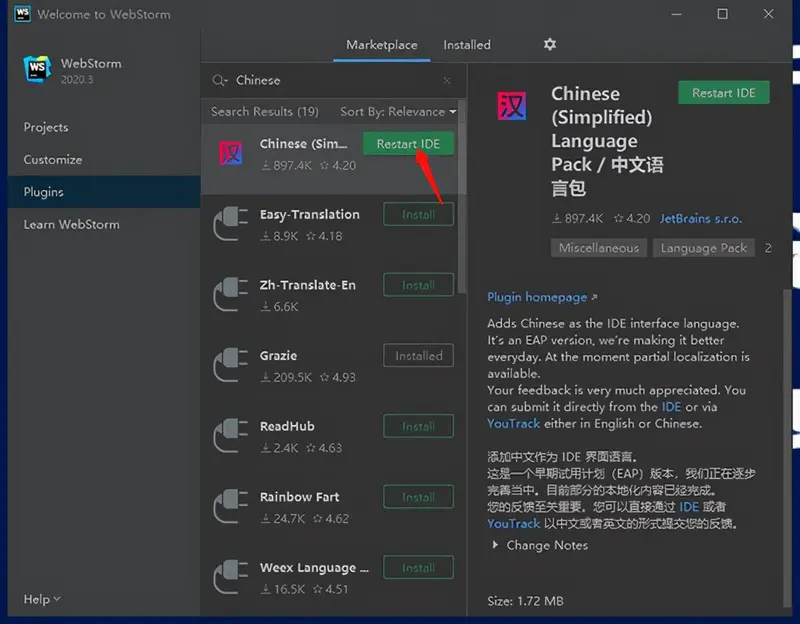800x624 pixels.
Task: Click the IDE link in English description
Action: point(671,407)
